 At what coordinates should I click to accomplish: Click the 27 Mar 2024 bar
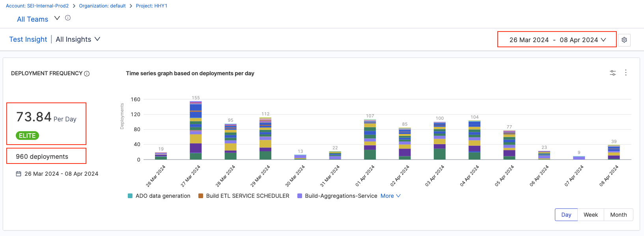196,130
